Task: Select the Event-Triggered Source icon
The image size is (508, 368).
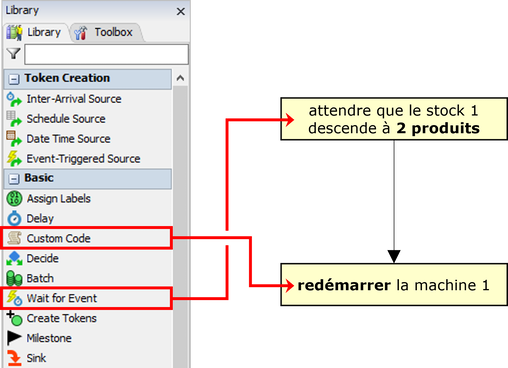Action: (14, 159)
